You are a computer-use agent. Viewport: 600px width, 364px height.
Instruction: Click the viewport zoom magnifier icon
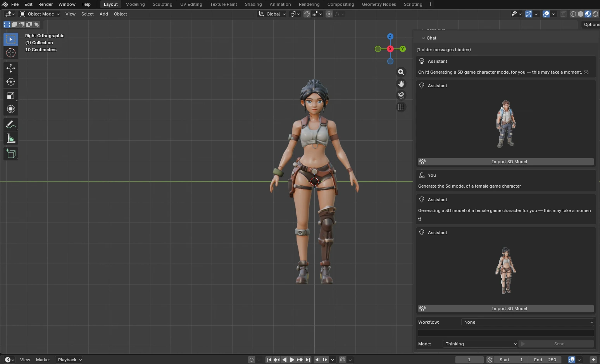(401, 72)
